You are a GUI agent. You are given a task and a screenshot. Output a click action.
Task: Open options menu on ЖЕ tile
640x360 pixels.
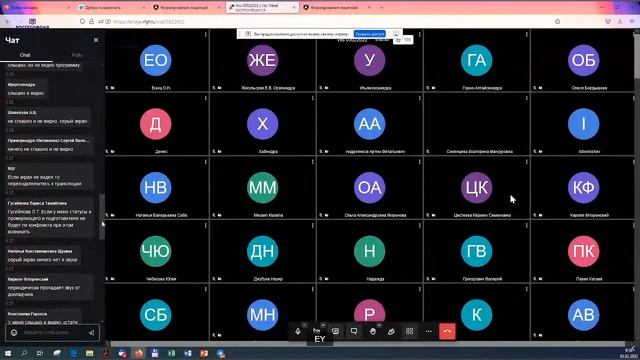pyautogui.click(x=313, y=35)
